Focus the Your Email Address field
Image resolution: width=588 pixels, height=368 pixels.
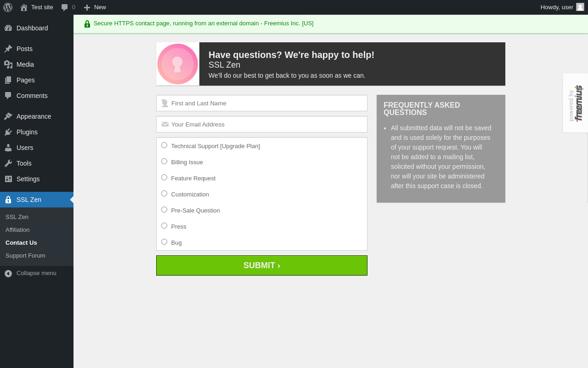pyautogui.click(x=262, y=124)
